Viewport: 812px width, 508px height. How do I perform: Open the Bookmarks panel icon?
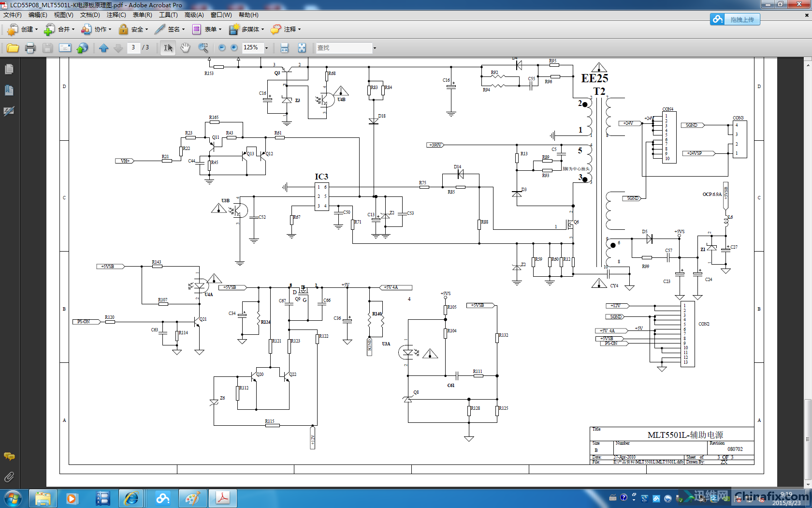click(9, 90)
